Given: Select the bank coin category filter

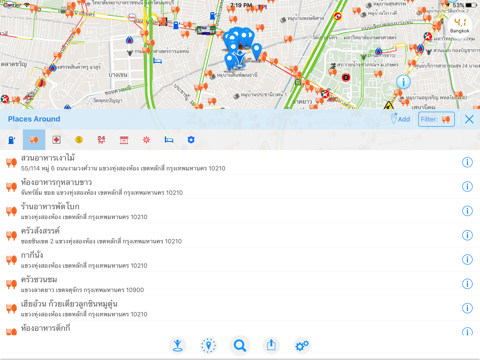Looking at the screenshot, I should point(79,140).
